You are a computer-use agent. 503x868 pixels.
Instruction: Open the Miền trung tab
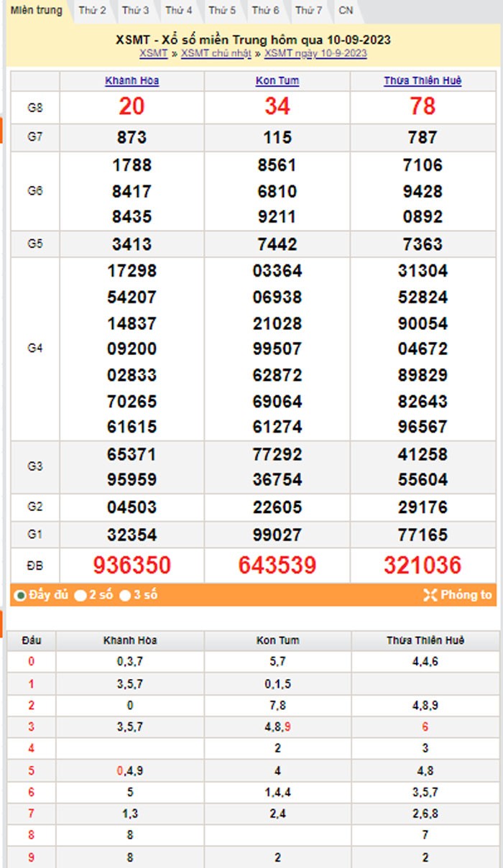36,11
